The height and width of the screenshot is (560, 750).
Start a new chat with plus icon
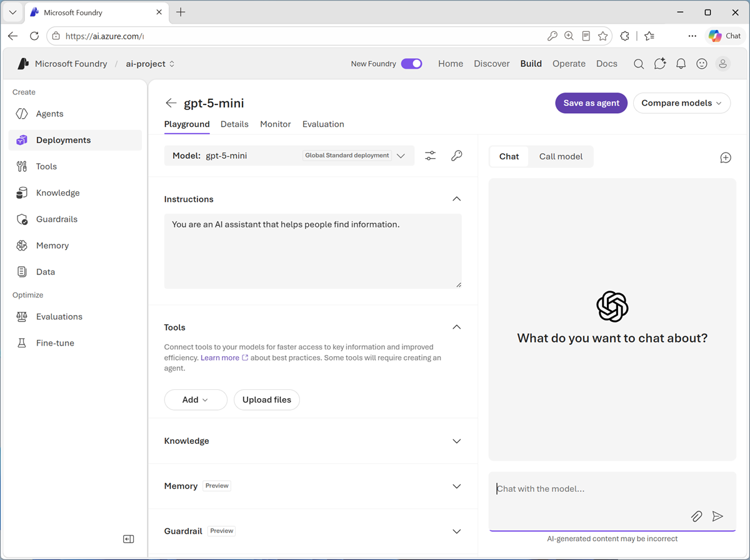coord(726,157)
